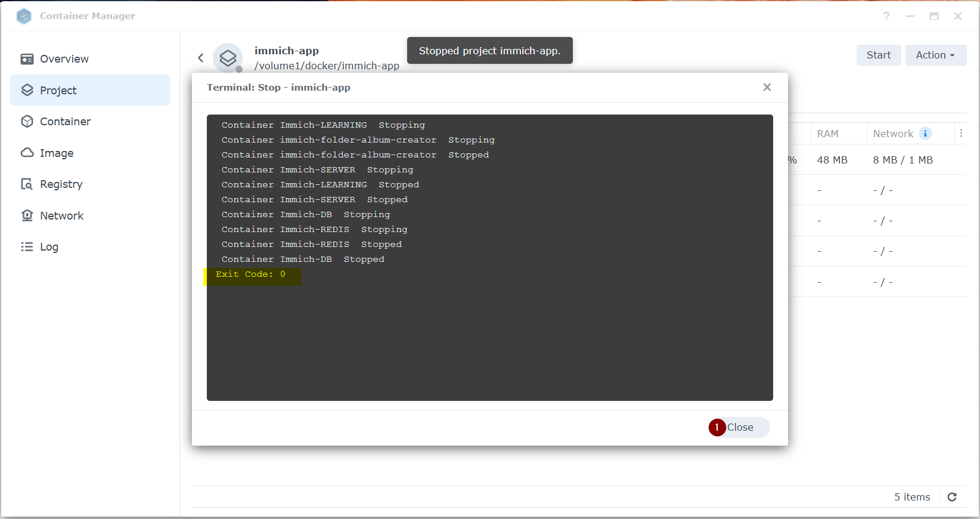Click the 5 items count
Screen dimensions: 980x519
(912, 497)
